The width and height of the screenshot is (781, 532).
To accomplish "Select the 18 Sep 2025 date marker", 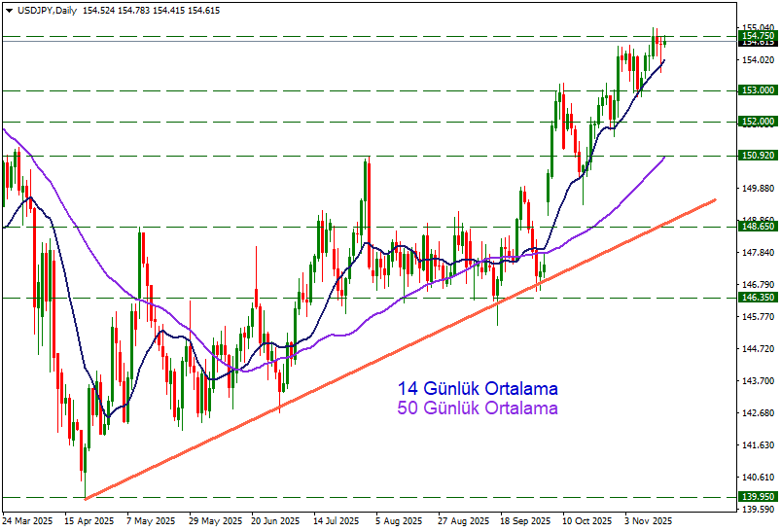I will click(x=523, y=520).
